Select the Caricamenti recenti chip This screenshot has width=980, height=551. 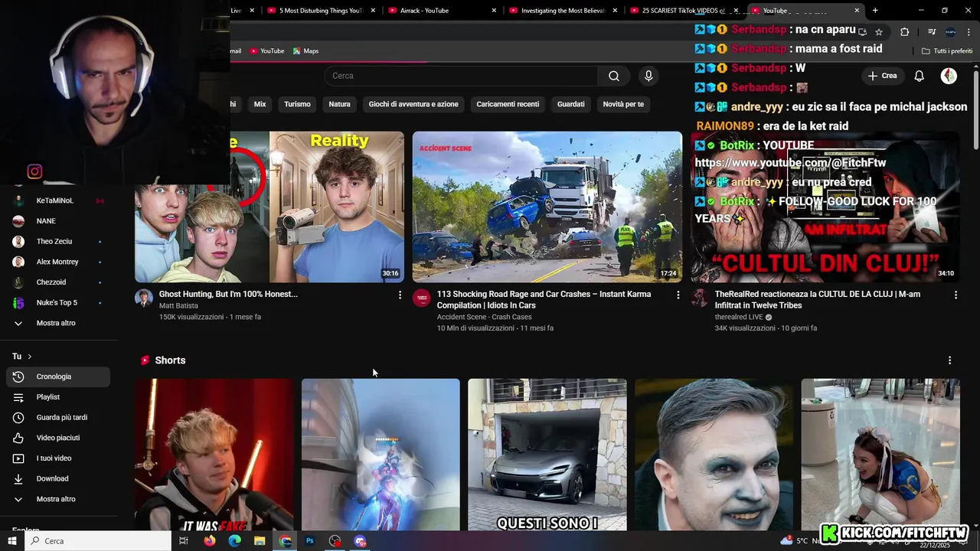(508, 104)
